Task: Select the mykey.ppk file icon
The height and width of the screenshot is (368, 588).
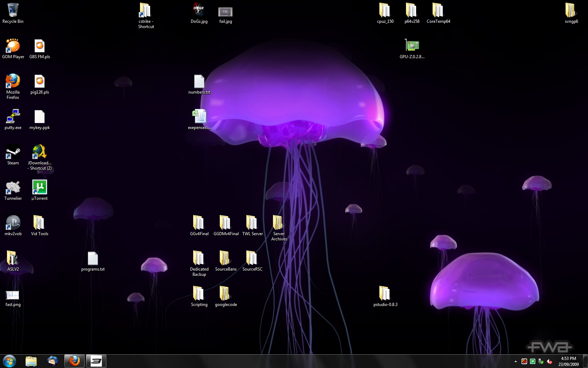Action: [x=40, y=120]
